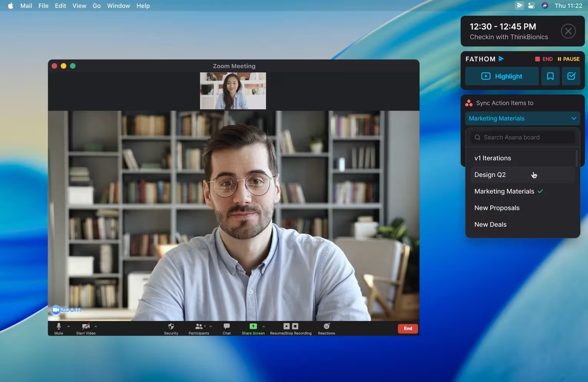Click the Search Asana board field

coord(523,137)
